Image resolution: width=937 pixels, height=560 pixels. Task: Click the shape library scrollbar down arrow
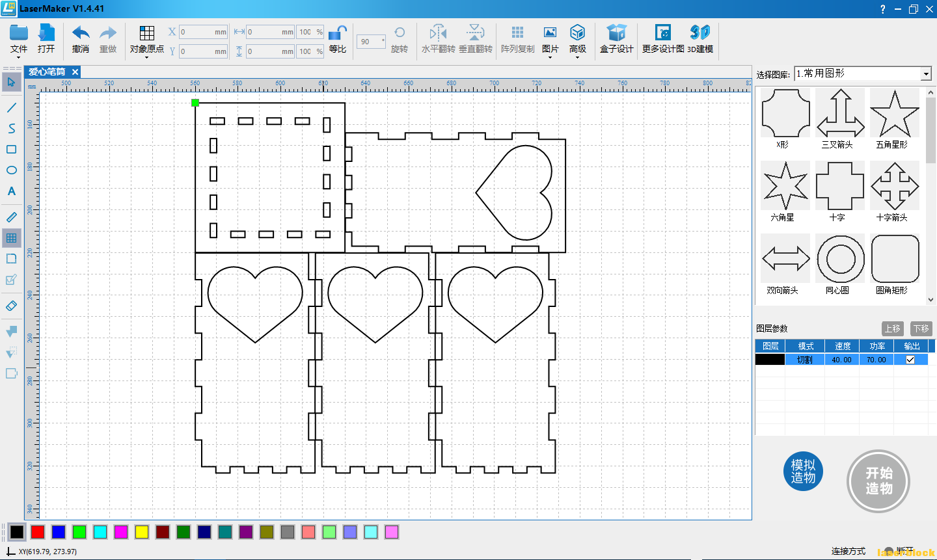point(930,299)
